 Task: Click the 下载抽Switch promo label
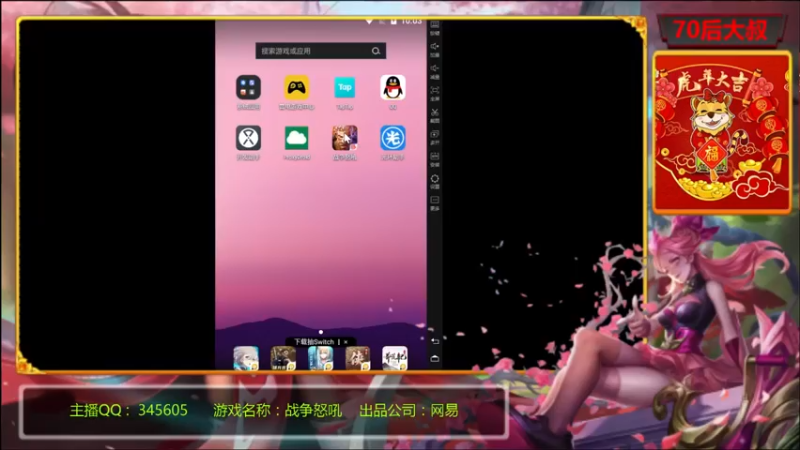point(314,342)
